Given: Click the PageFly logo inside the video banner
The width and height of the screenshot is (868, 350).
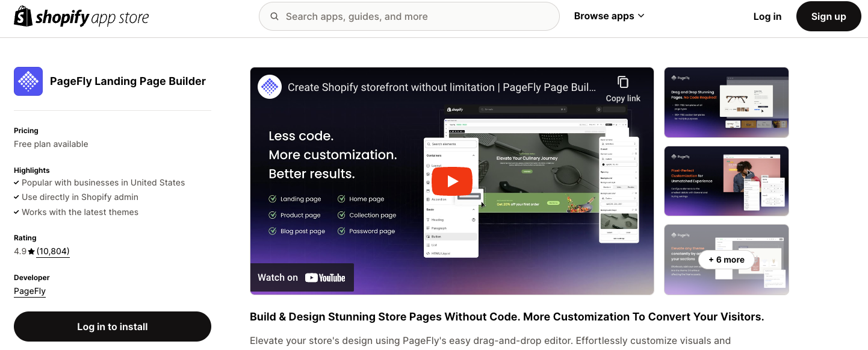Looking at the screenshot, I should 269,86.
